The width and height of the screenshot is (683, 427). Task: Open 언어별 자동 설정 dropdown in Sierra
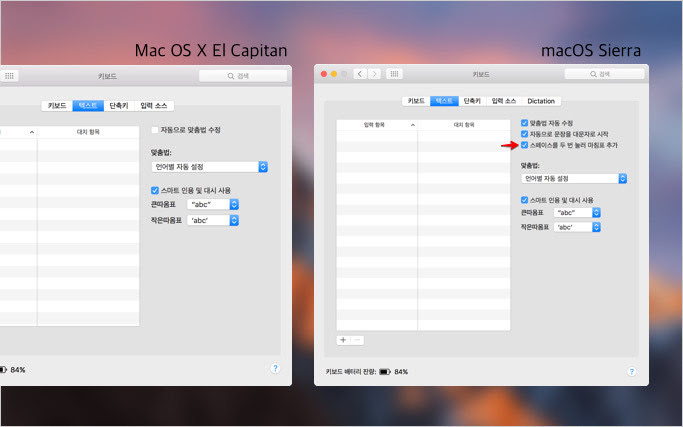coord(574,179)
